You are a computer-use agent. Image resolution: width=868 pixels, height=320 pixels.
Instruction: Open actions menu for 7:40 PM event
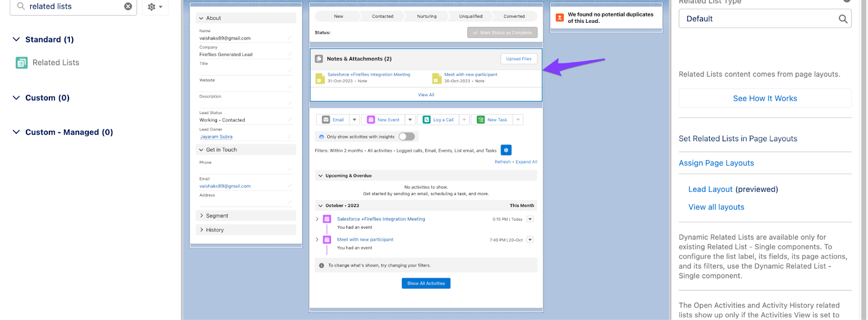530,240
